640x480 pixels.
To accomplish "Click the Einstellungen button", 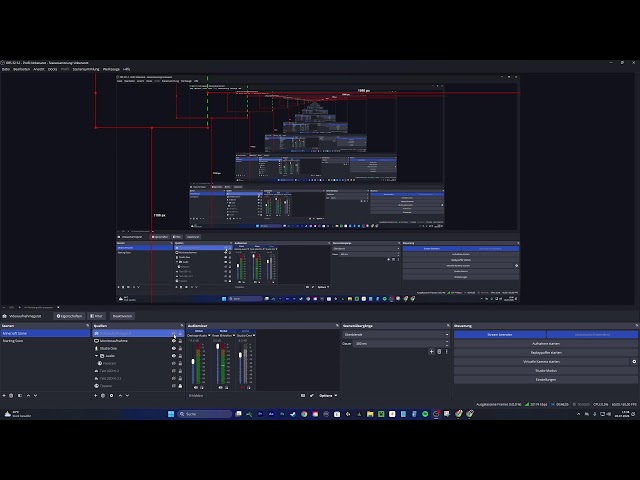I will tap(546, 380).
